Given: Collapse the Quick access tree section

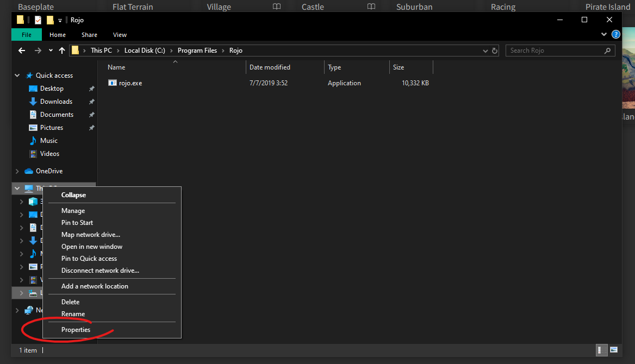Looking at the screenshot, I should click(x=17, y=76).
